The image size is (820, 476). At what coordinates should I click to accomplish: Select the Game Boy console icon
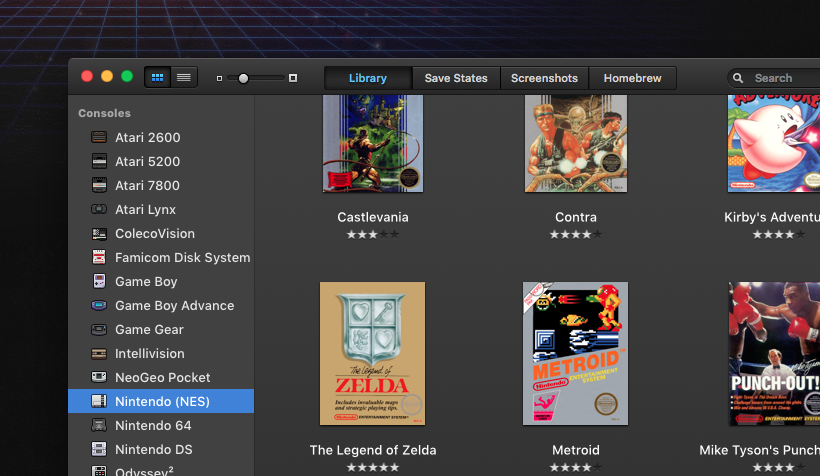click(99, 281)
